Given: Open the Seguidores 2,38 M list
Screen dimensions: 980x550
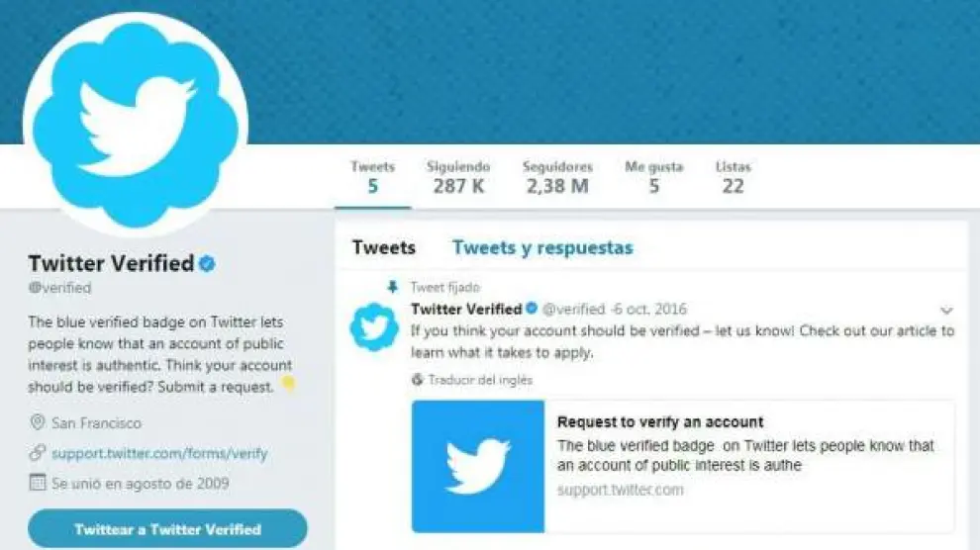Looking at the screenshot, I should tap(557, 177).
